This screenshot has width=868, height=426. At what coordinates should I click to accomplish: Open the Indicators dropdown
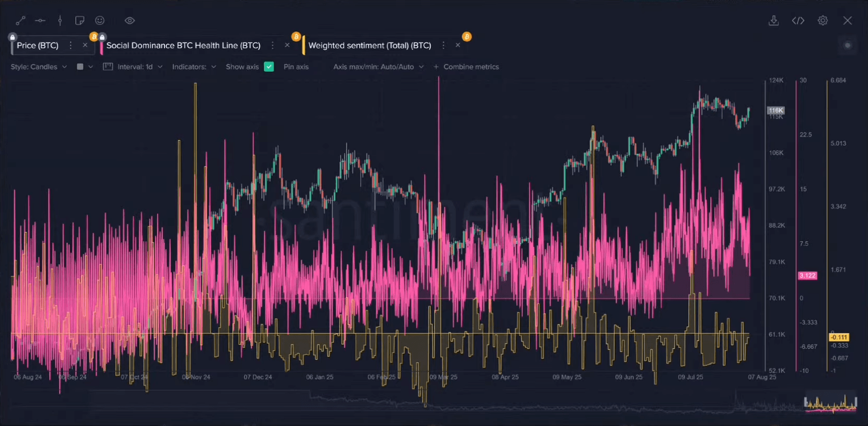(194, 67)
